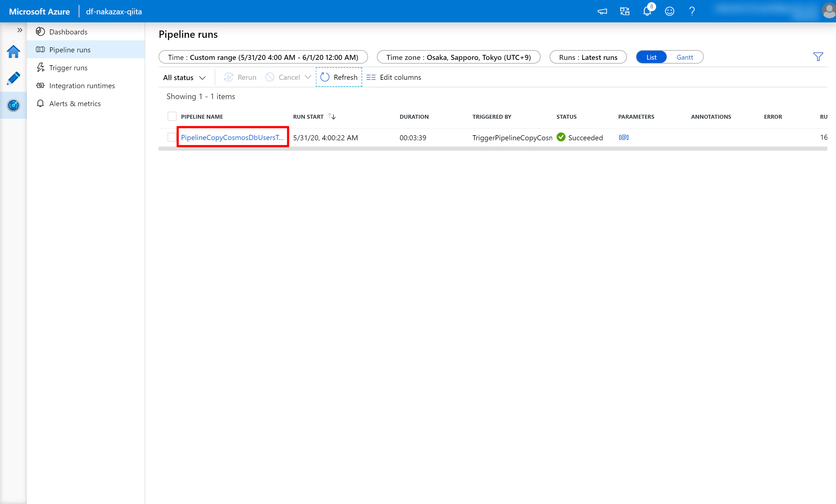Click the announcements megaphone icon
Image resolution: width=836 pixels, height=504 pixels.
(x=602, y=11)
